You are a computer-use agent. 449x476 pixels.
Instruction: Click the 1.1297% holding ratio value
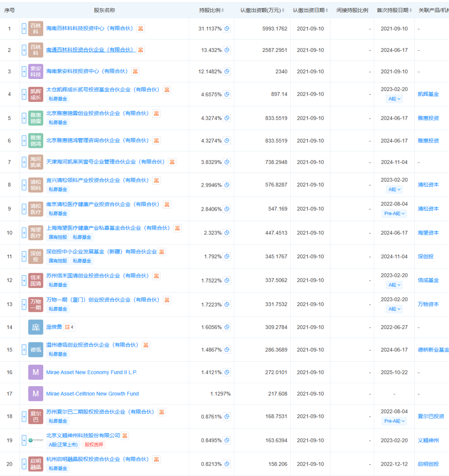tap(220, 394)
